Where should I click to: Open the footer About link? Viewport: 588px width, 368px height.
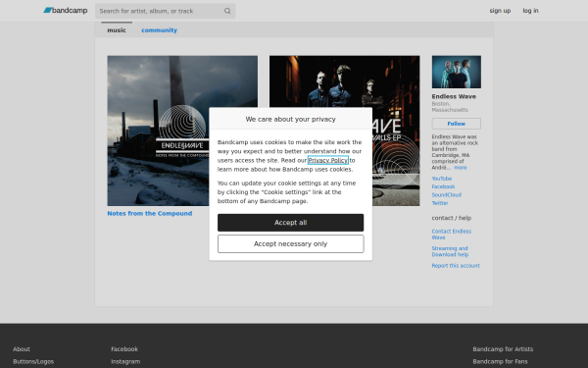tap(22, 348)
